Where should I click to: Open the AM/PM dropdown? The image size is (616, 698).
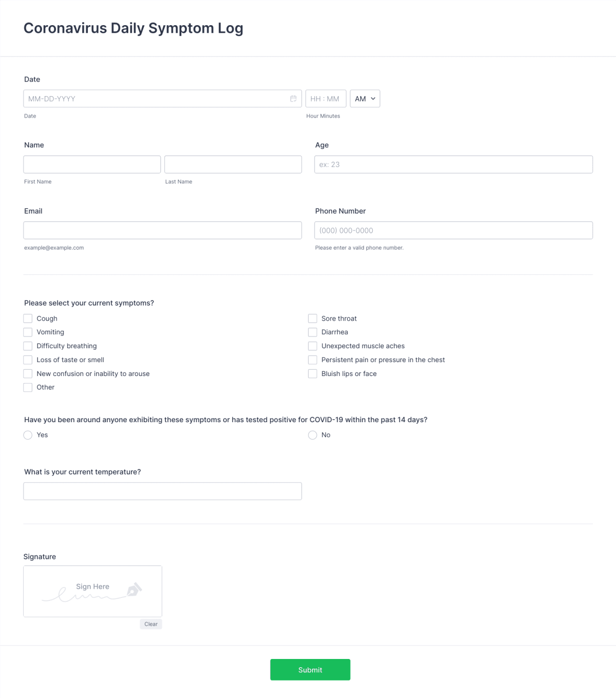coord(364,98)
